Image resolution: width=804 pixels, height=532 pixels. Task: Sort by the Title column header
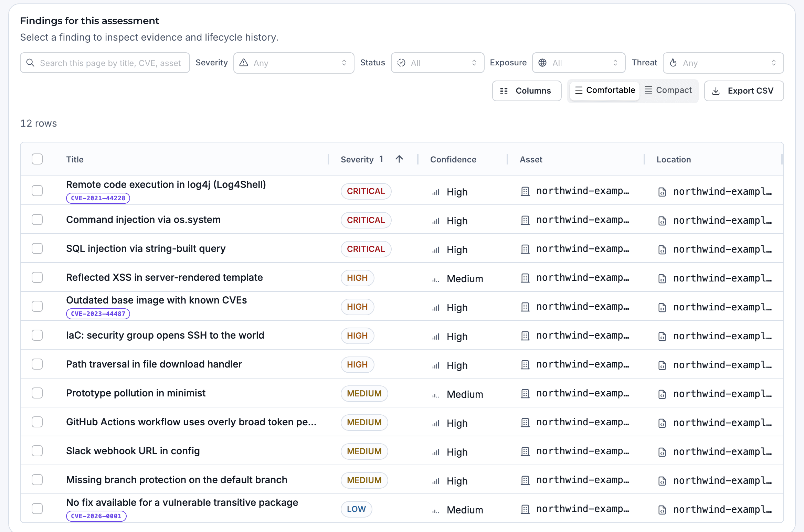75,159
